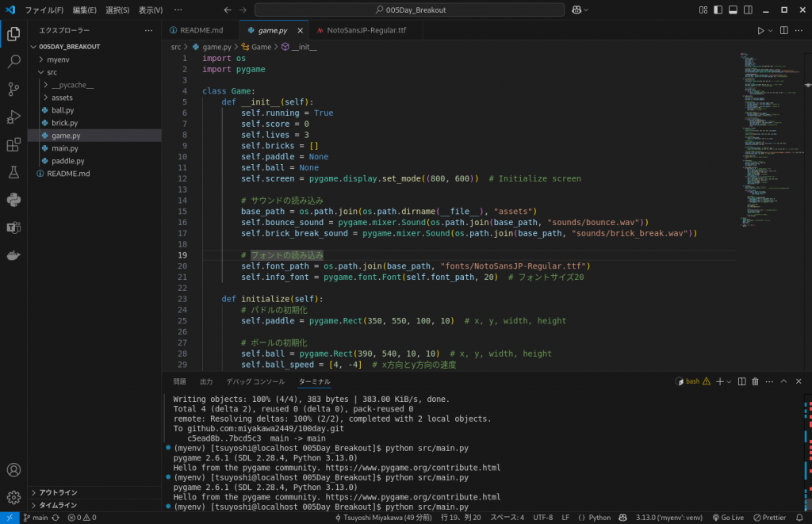Open the Copilot chat icon in title bar
Screen dimensions: 812x524
click(x=576, y=10)
